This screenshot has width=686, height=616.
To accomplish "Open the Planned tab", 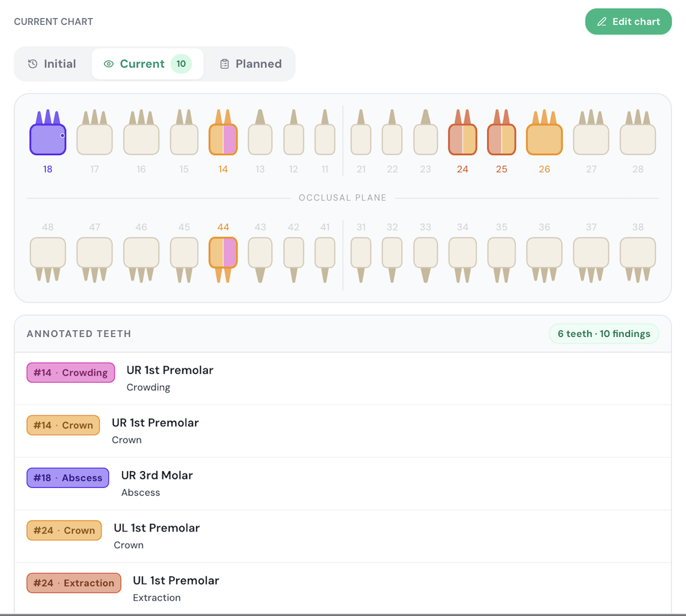I will [251, 64].
